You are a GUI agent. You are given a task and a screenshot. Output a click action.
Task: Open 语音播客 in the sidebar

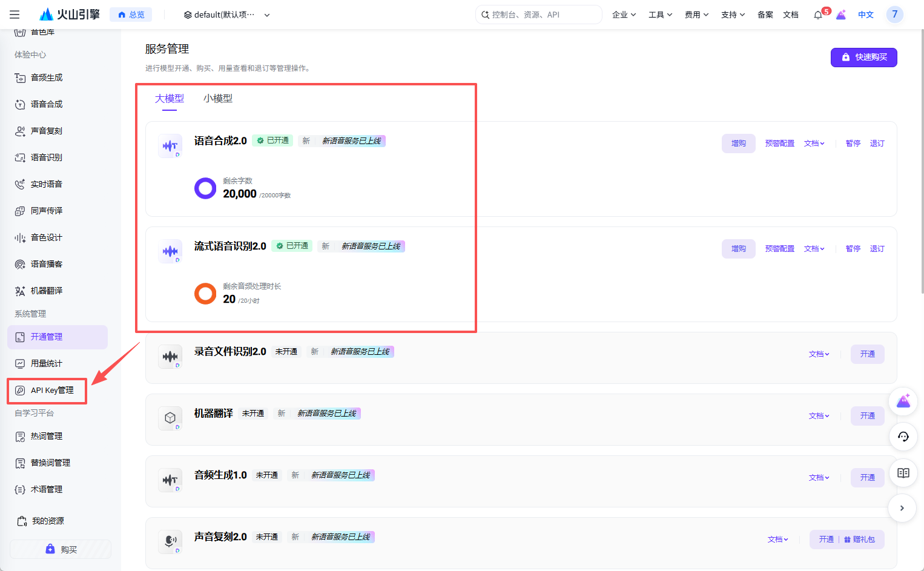click(x=58, y=264)
